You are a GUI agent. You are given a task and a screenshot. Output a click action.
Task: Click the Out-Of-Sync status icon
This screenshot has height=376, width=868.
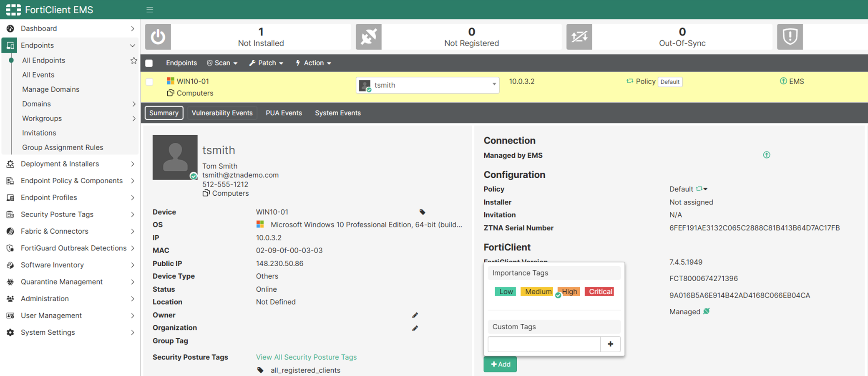tap(579, 37)
